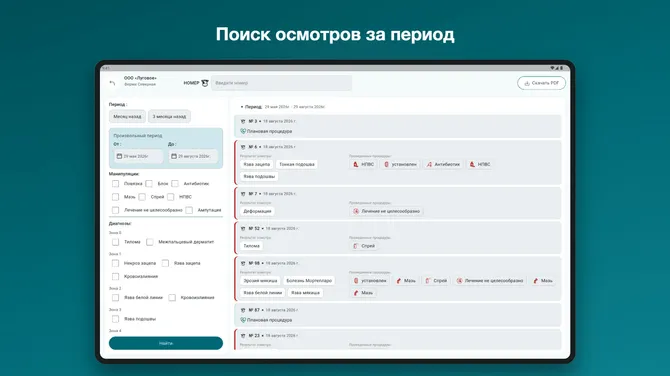The image size is (670, 376).
Task: Click the cow head icon beside НОМЕР
Action: point(205,83)
